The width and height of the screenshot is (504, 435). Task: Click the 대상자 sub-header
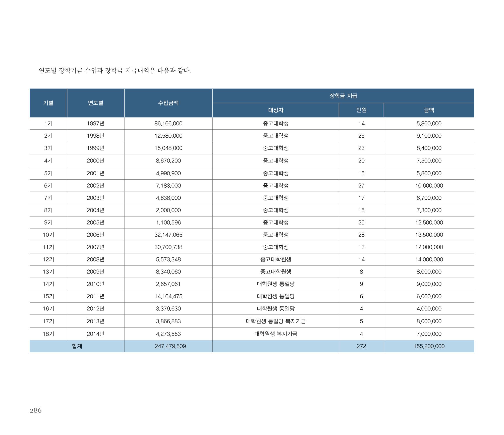276,110
